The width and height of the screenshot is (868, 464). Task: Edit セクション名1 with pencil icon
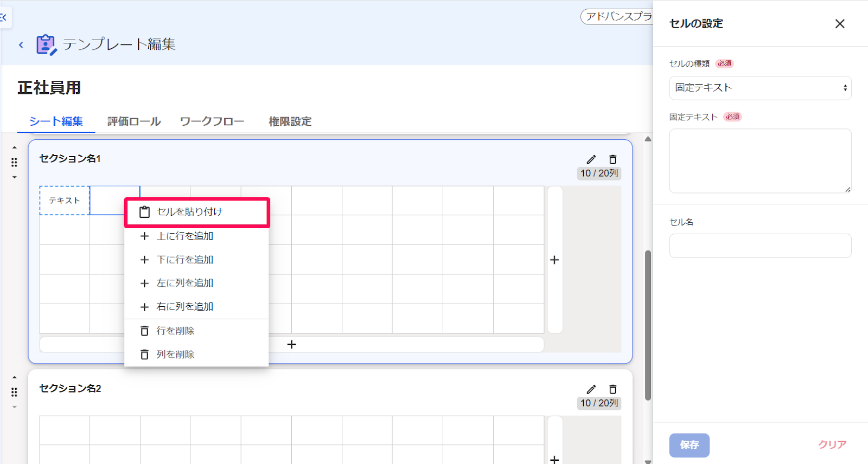click(x=591, y=159)
